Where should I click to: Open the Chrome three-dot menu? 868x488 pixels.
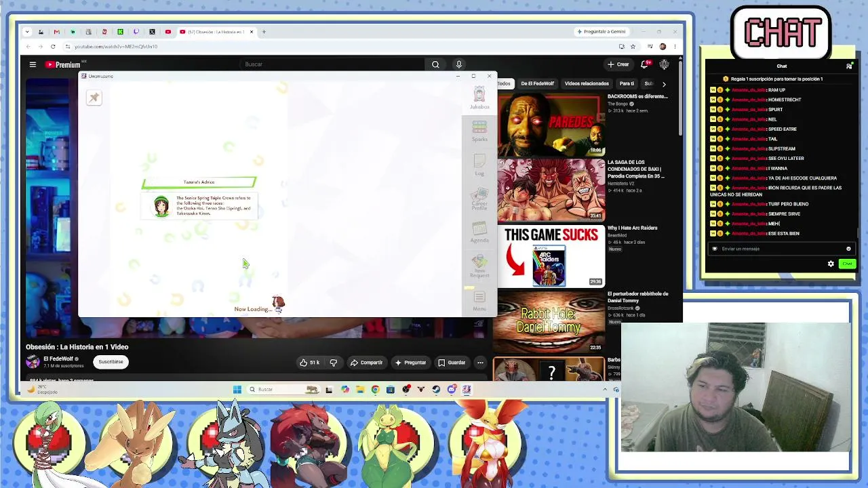tap(675, 47)
